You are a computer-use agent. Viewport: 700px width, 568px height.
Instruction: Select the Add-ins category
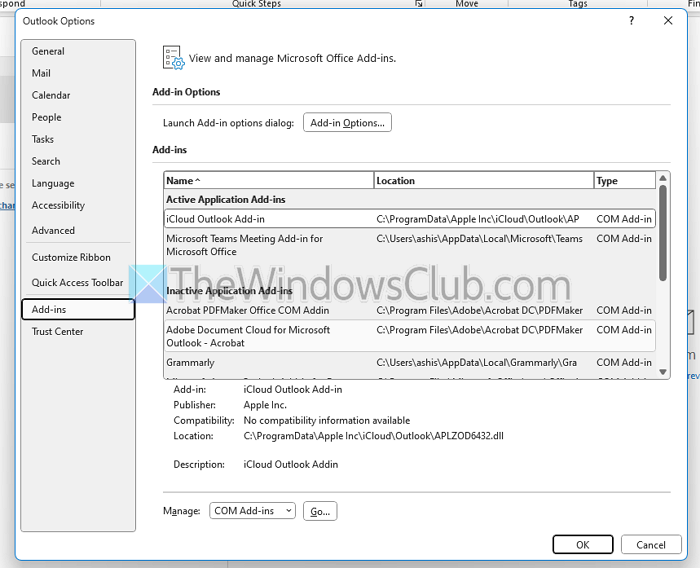(x=78, y=309)
